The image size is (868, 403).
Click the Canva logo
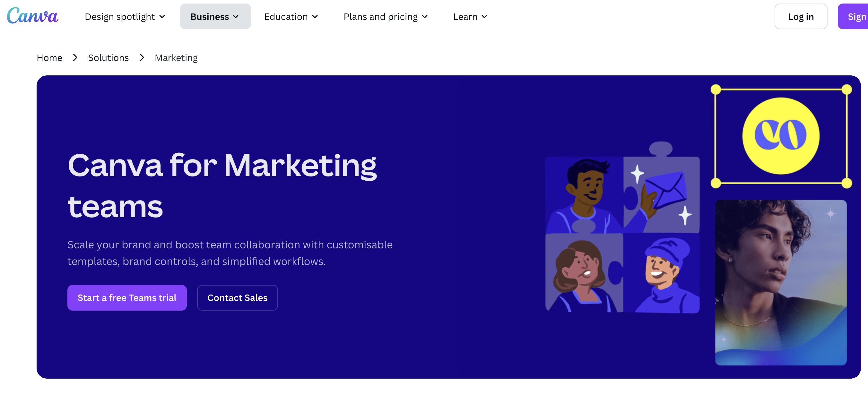click(33, 16)
